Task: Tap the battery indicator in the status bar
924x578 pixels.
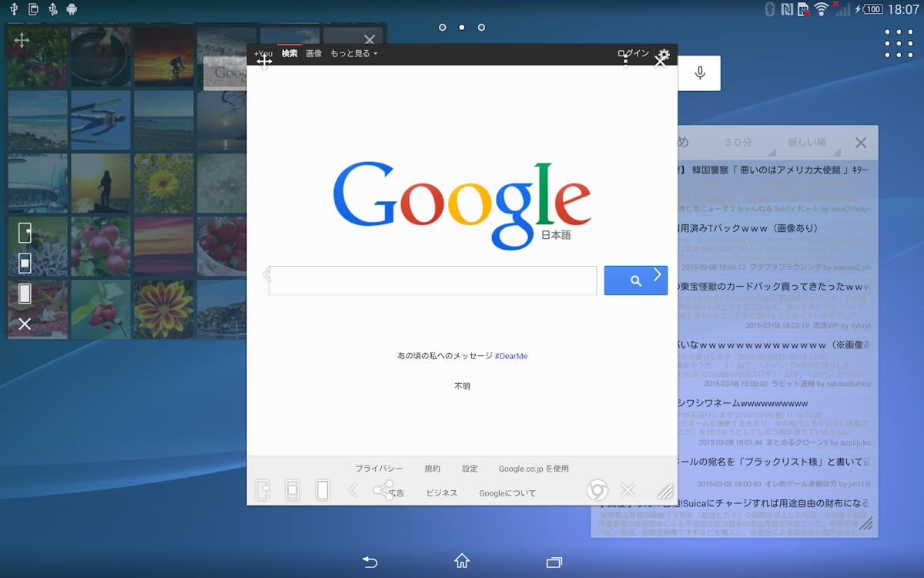Action: pyautogui.click(x=871, y=9)
